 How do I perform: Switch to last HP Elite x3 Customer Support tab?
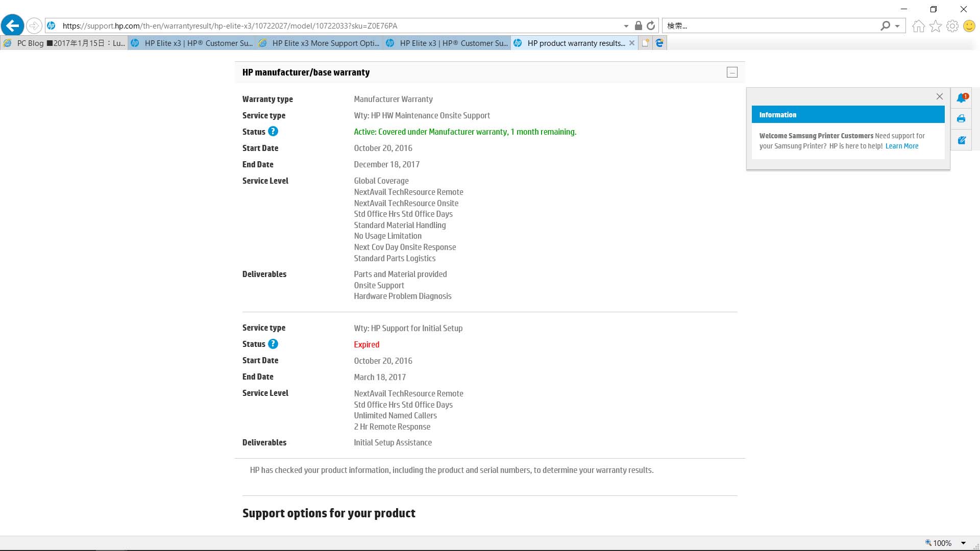(447, 43)
